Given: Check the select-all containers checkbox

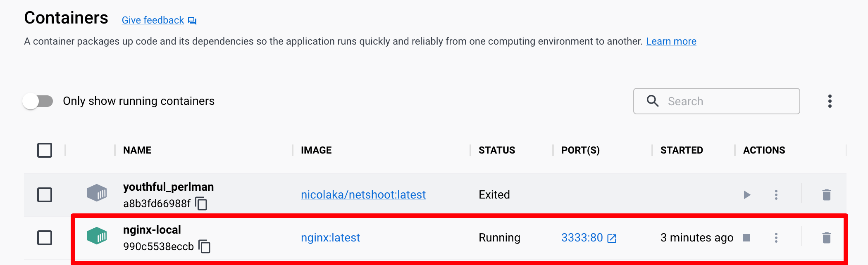Looking at the screenshot, I should click(45, 150).
